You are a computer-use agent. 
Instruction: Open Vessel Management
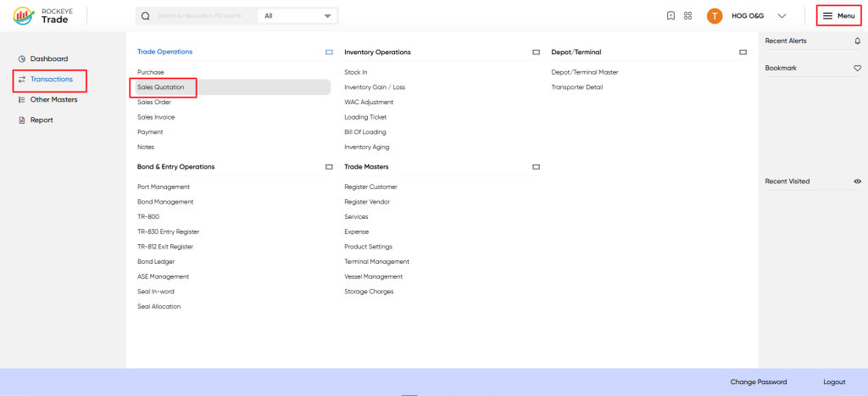374,277
